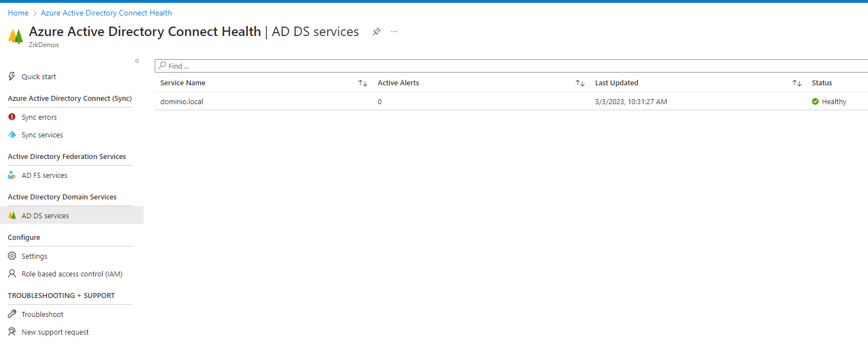This screenshot has width=868, height=349.
Task: Click the Quick start lightning icon
Action: [x=12, y=76]
